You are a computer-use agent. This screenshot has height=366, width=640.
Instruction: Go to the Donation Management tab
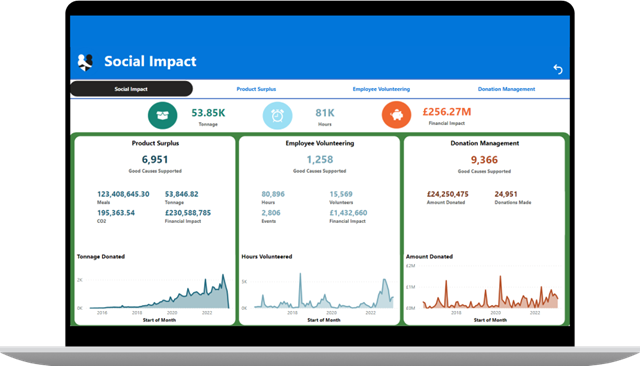click(x=506, y=89)
